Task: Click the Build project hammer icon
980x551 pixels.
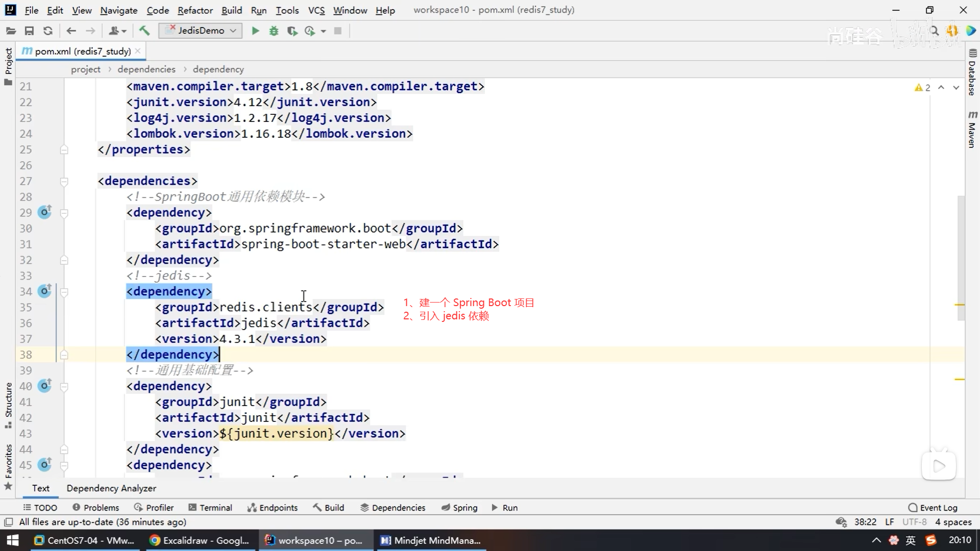Action: click(x=144, y=31)
